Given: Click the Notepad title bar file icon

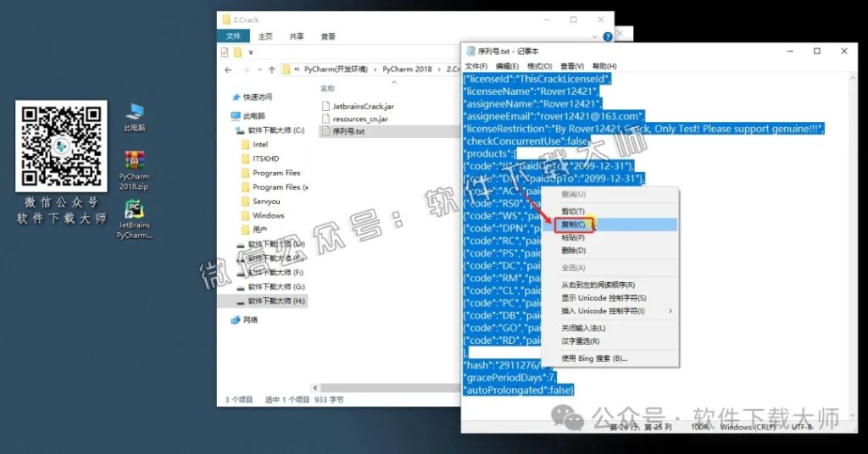Looking at the screenshot, I should [x=471, y=52].
